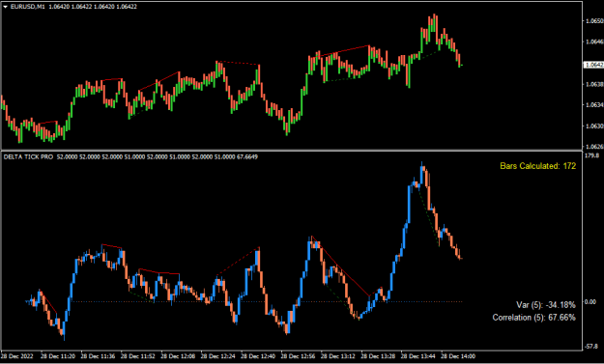The width and height of the screenshot is (604, 364).
Task: Click the 28 Dec 12:24 time label
Action: pos(218,356)
